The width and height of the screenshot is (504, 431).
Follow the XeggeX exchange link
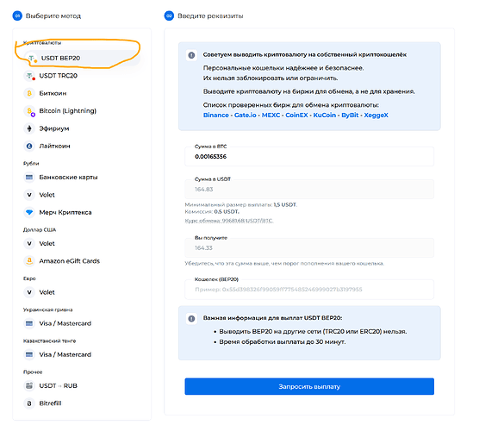pyautogui.click(x=376, y=116)
